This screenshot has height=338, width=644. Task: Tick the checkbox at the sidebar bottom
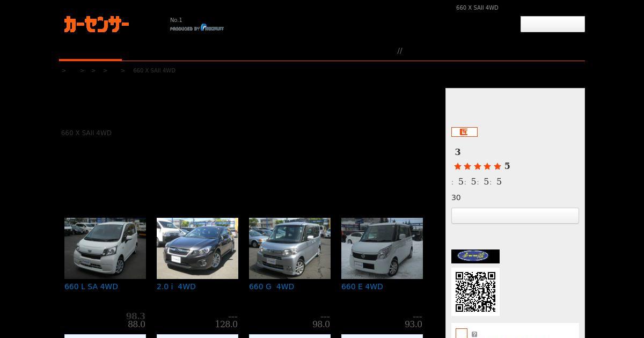click(x=462, y=334)
